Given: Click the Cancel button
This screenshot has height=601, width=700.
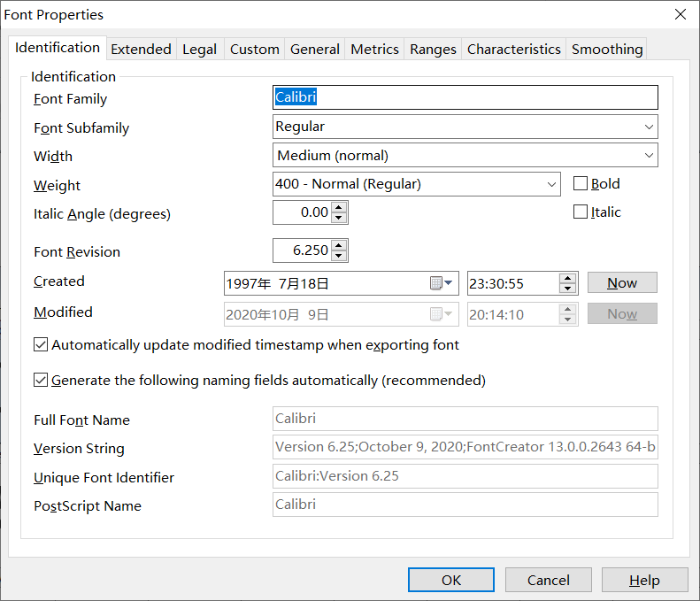Looking at the screenshot, I should 548,580.
